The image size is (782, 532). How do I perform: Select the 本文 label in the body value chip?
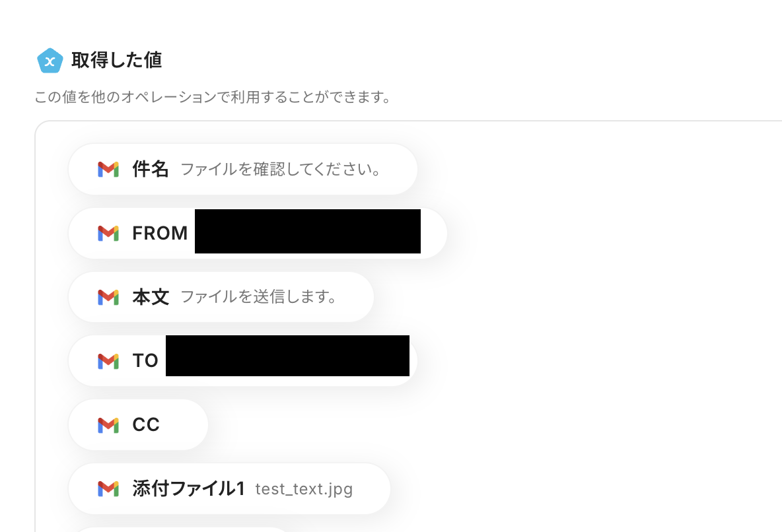151,297
